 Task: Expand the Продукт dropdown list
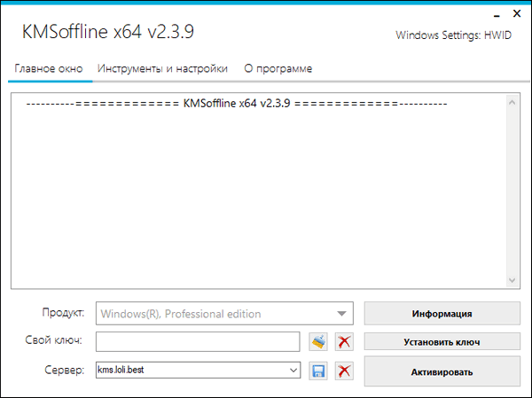[x=341, y=313]
